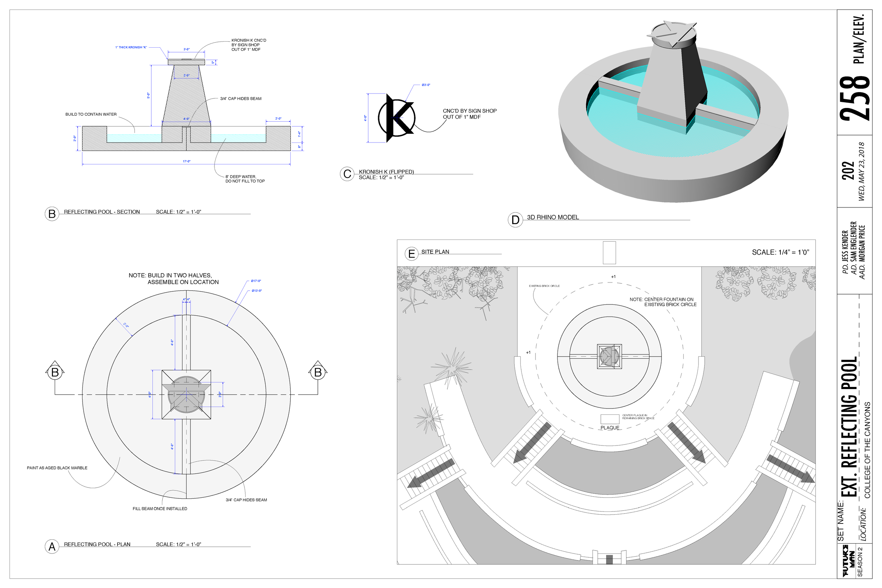The image size is (882, 588).
Task: Click the circled D drawing label
Action: coord(515,220)
